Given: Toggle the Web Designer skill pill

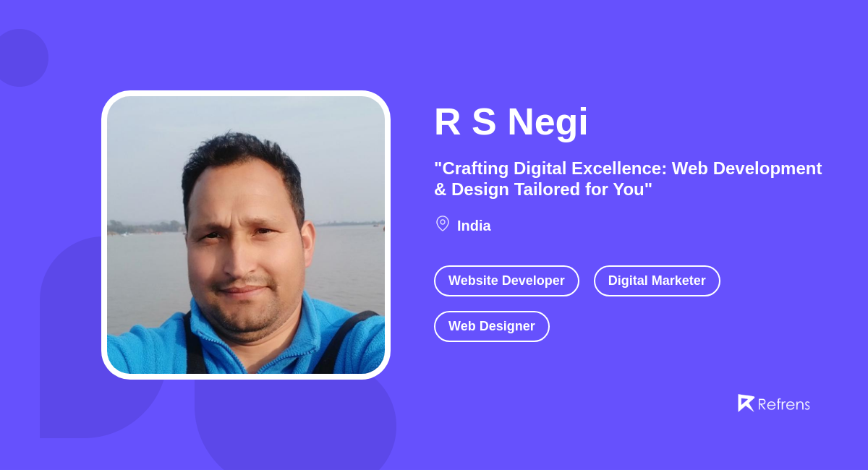Looking at the screenshot, I should (x=492, y=326).
